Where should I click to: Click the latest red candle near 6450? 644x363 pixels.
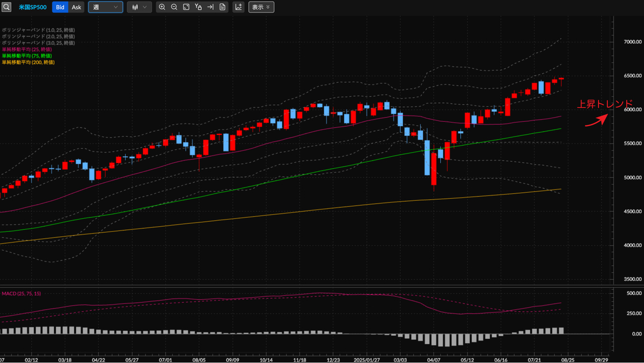561,79
